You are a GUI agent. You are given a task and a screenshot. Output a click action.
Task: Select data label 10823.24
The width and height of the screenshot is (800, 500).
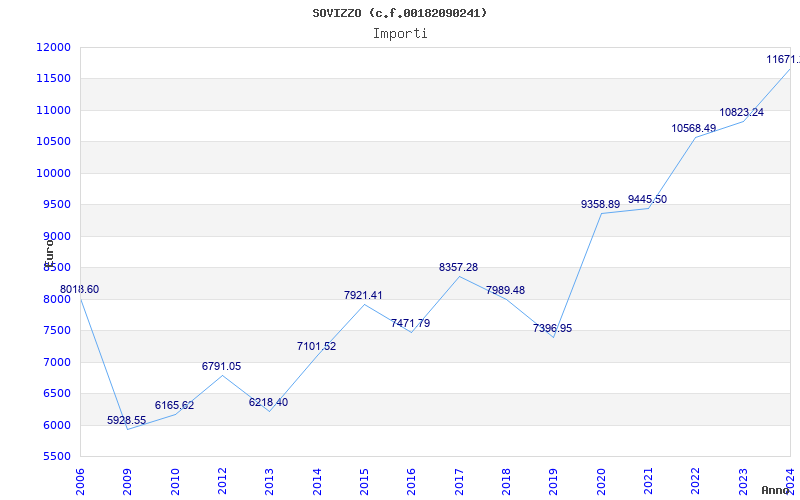(x=741, y=113)
